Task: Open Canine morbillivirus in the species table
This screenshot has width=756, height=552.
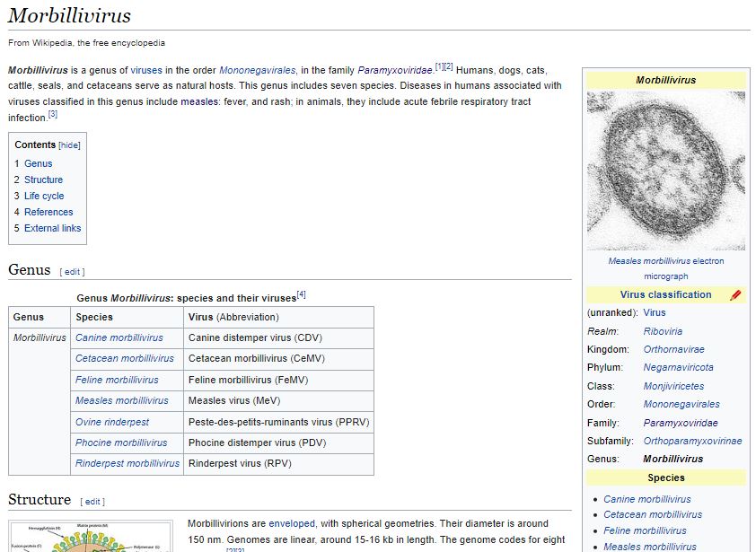Action: 119,338
